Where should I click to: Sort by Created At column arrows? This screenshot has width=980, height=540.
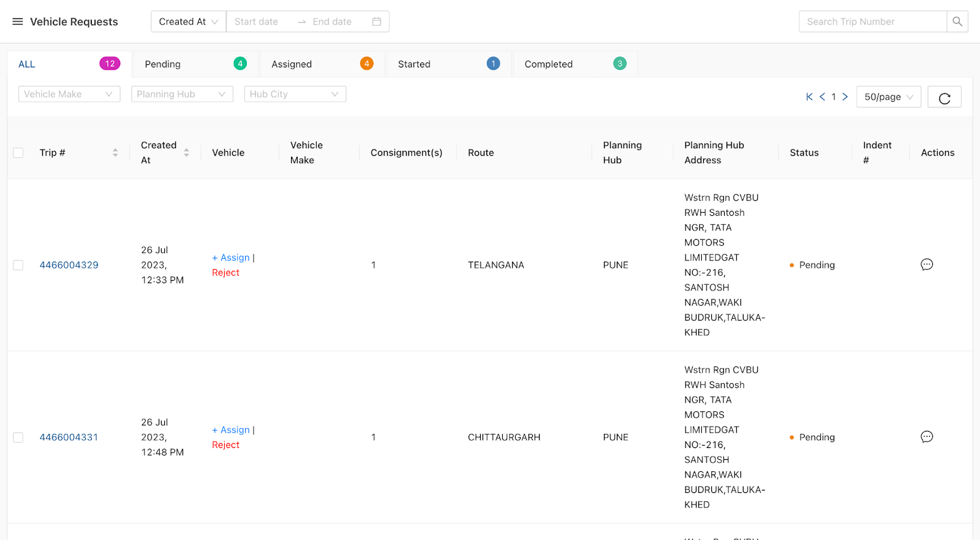(x=186, y=153)
